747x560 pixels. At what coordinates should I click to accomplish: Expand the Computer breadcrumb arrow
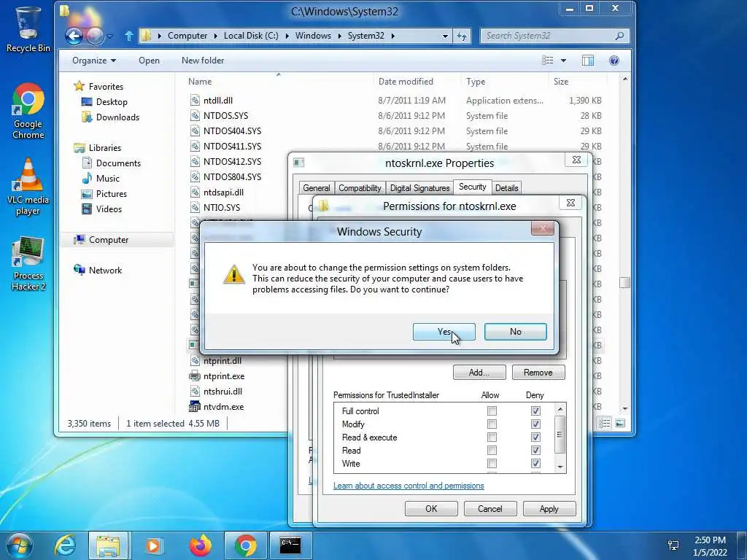[215, 36]
